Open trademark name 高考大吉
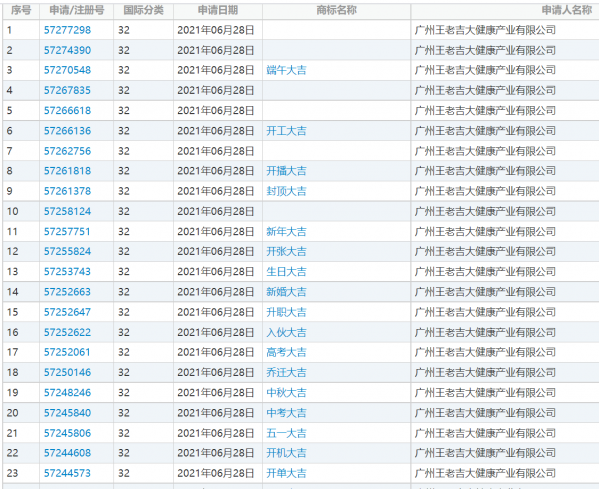This screenshot has width=599, height=489. [x=286, y=353]
